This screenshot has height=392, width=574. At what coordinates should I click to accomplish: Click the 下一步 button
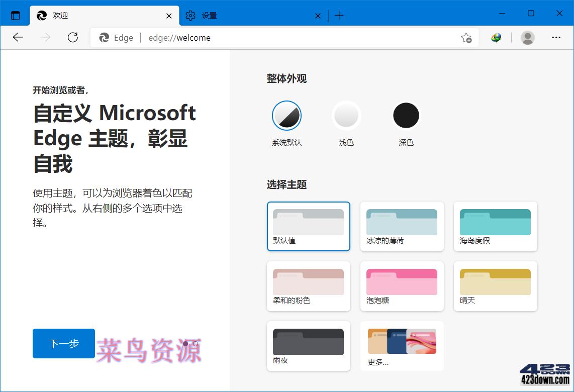click(63, 343)
